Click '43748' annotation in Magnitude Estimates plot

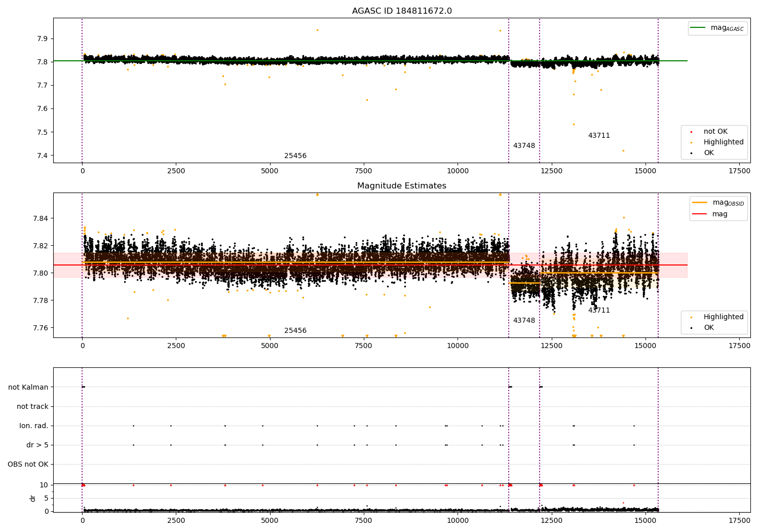click(524, 321)
